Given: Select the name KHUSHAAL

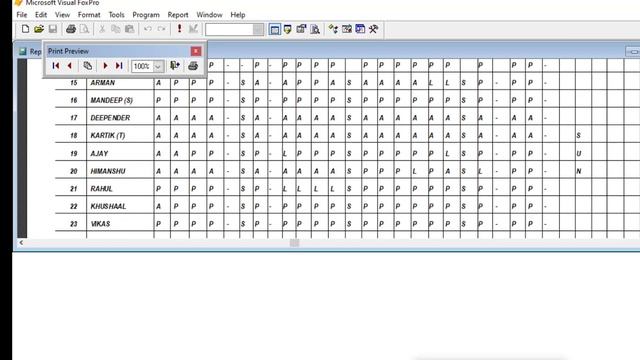Looking at the screenshot, I should click(108, 206).
